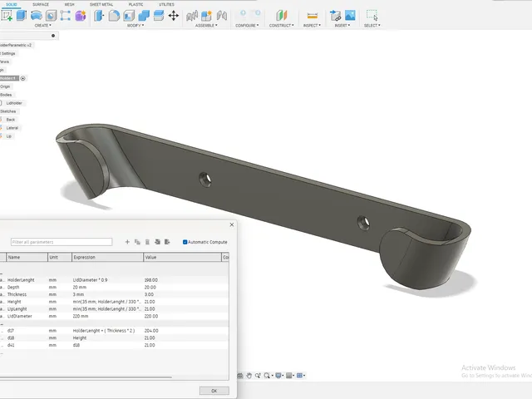The image size is (532, 399).
Task: Click the As-built Joint icon
Action: (222, 16)
